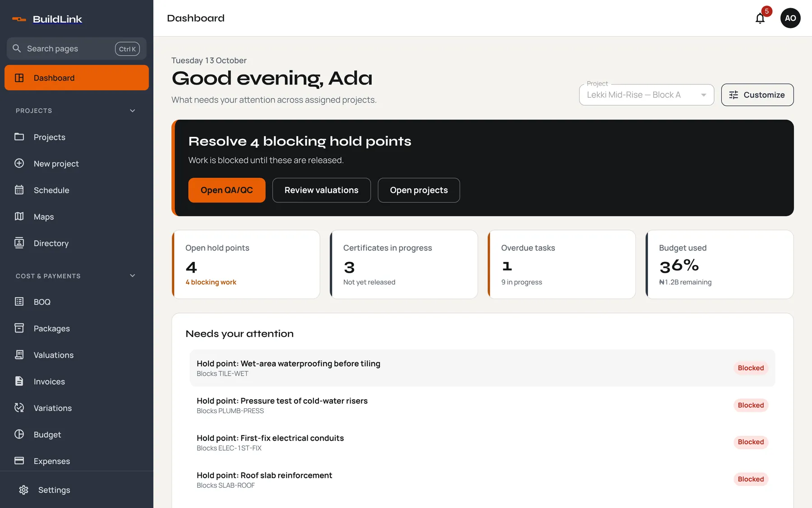Open hold point Roof slab reinforcement
This screenshot has height=508, width=812.
(482, 480)
